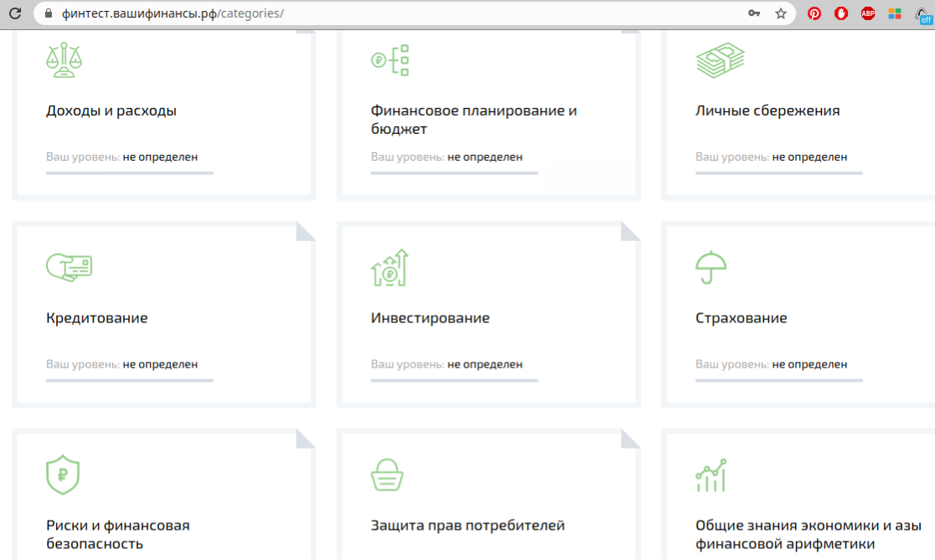This screenshot has height=560, width=935.
Task: Click the bookmark star in the address bar
Action: click(x=779, y=13)
